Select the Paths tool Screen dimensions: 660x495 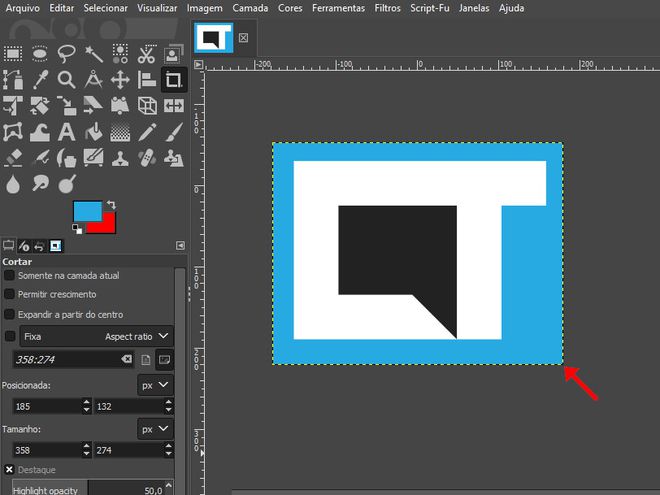(13, 80)
